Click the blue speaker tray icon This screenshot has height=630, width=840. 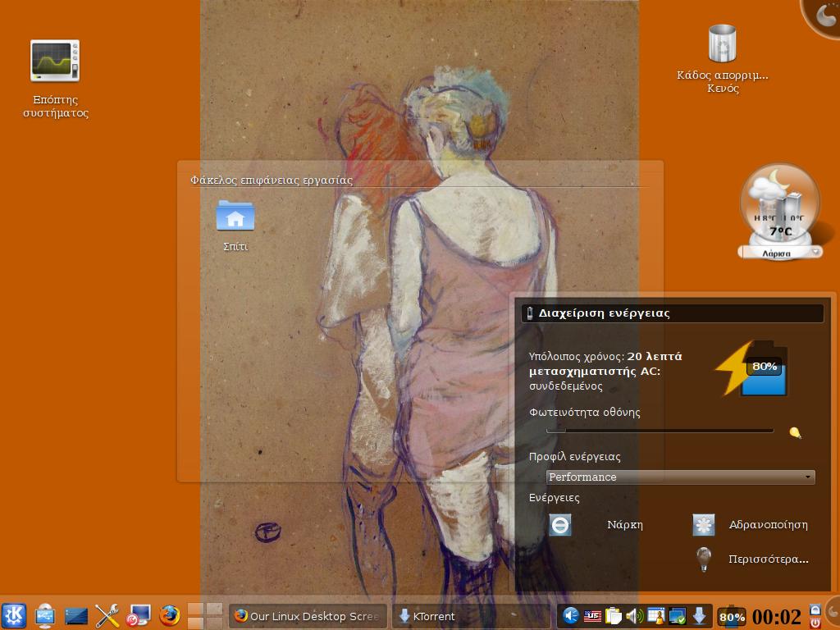[571, 616]
